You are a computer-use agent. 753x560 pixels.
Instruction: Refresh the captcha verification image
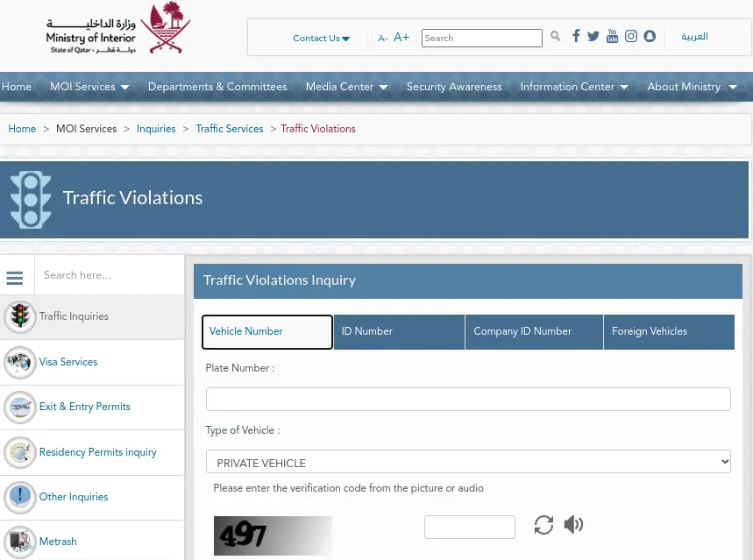pyautogui.click(x=543, y=524)
